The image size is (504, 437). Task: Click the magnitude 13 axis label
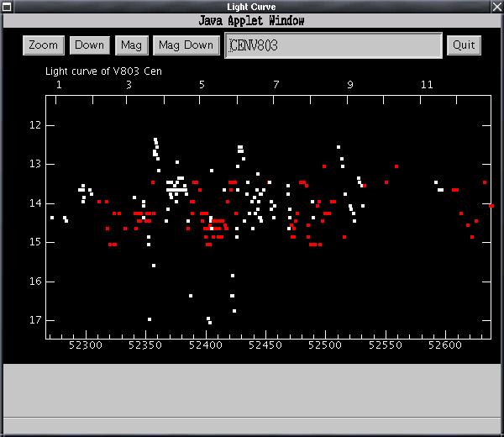coord(35,164)
